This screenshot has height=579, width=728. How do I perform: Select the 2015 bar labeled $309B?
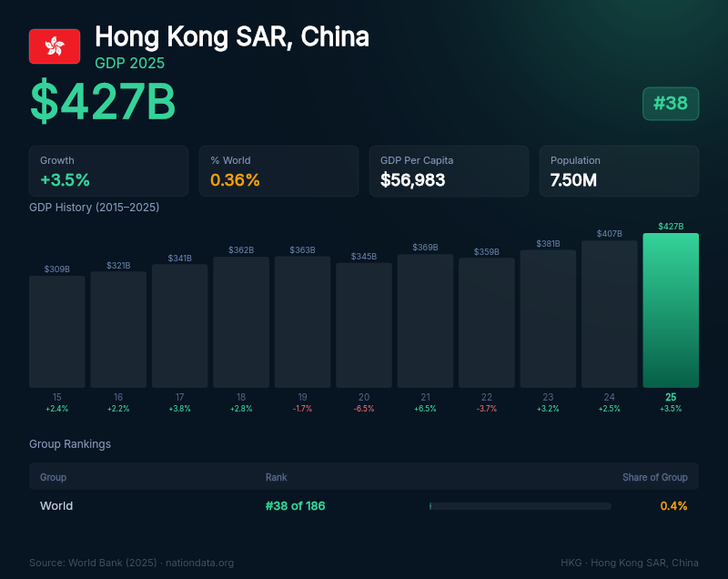(57, 331)
